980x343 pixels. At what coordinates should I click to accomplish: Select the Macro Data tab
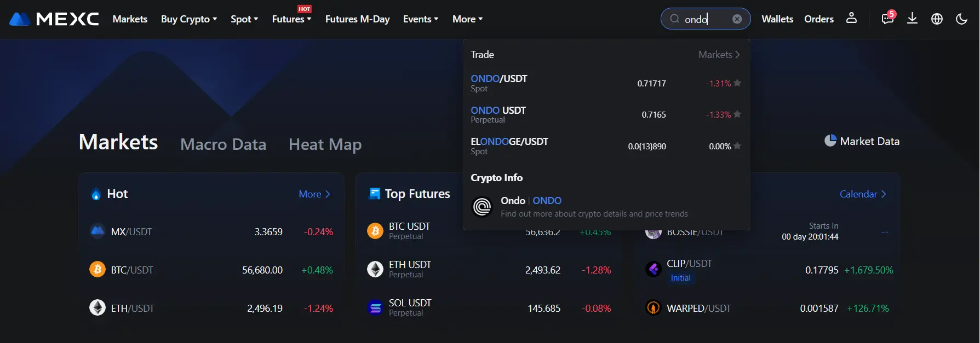click(x=223, y=144)
